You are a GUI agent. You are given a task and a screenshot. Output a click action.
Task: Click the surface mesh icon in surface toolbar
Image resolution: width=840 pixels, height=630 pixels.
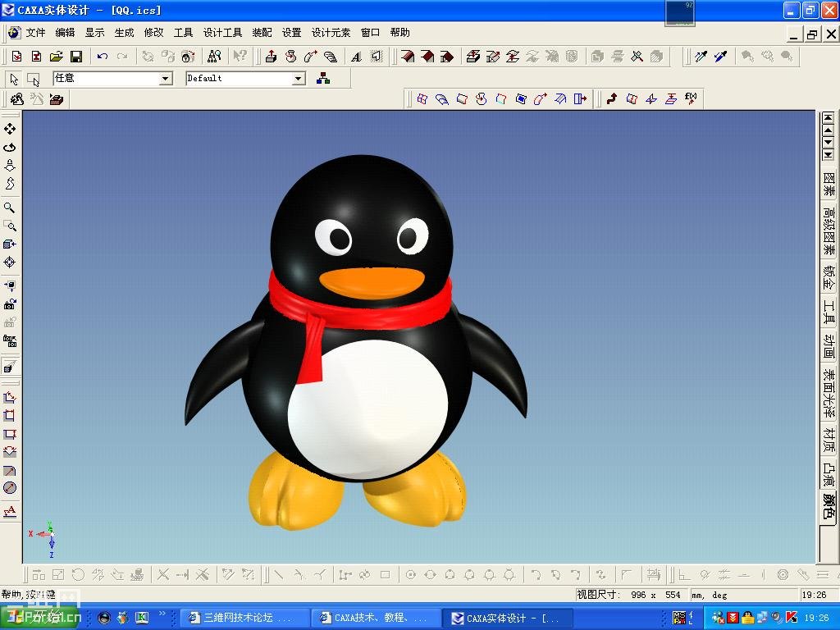(422, 98)
